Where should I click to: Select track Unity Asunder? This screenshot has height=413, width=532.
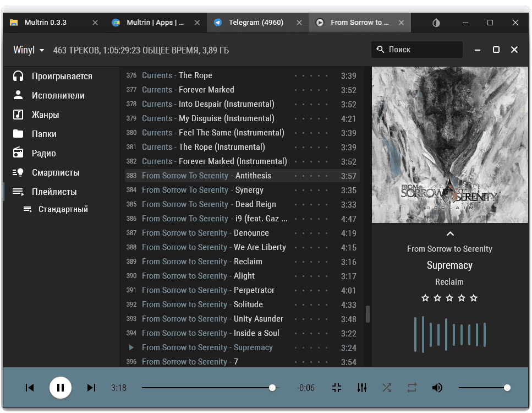pos(242,319)
